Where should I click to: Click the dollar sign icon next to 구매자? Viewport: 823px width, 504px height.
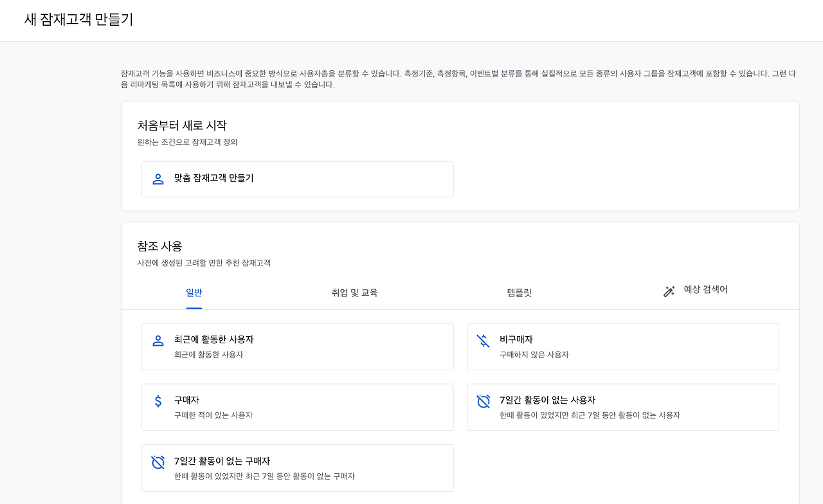coord(158,401)
